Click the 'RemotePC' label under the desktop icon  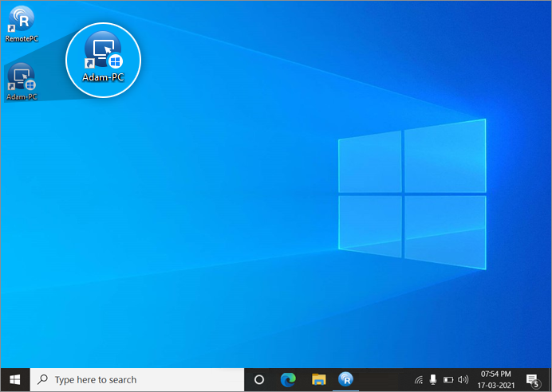pos(22,38)
